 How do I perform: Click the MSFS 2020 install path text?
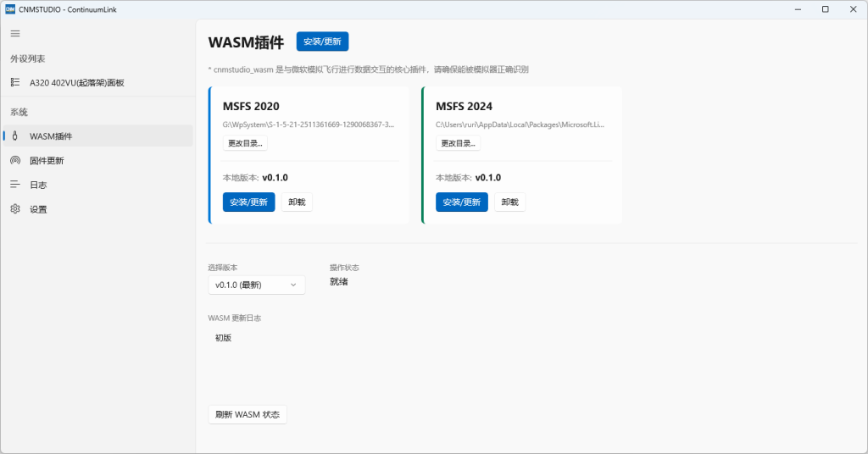pos(309,125)
